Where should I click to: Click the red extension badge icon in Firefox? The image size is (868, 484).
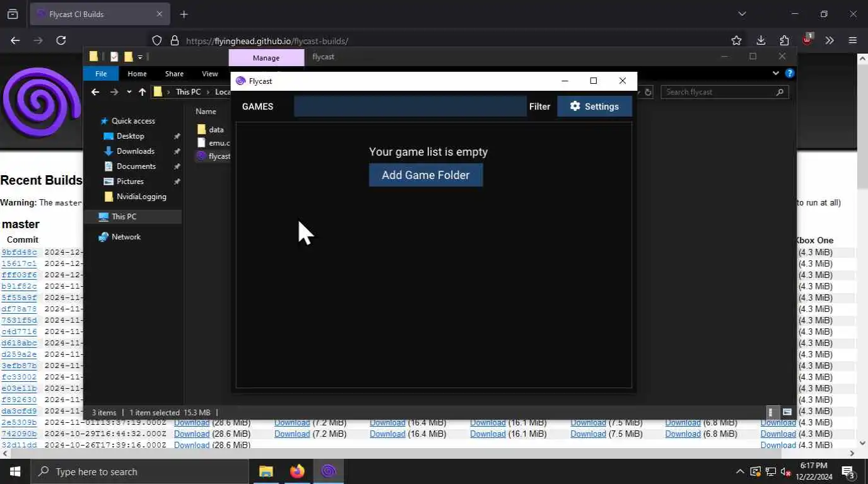[807, 40]
